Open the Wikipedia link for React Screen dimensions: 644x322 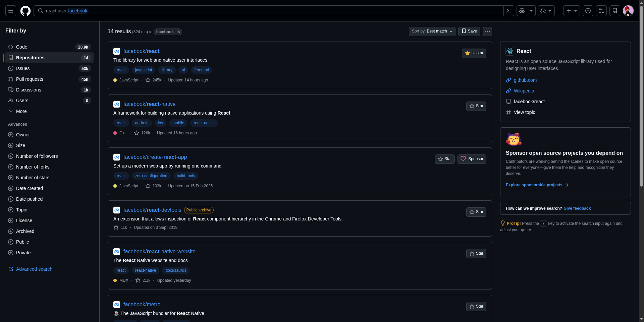(x=524, y=91)
